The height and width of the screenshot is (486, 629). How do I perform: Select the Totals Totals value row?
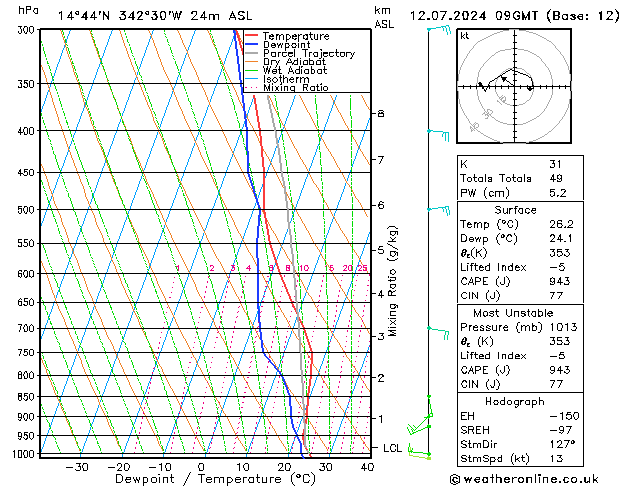pyautogui.click(x=516, y=178)
